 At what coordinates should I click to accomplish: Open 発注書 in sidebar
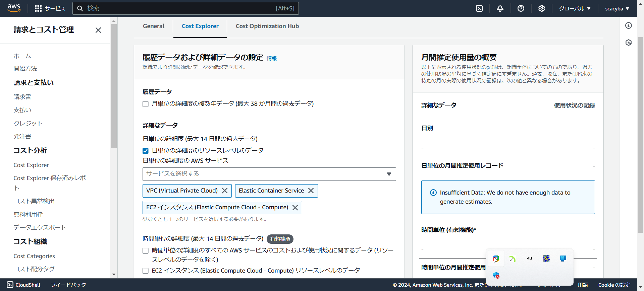[22, 137]
